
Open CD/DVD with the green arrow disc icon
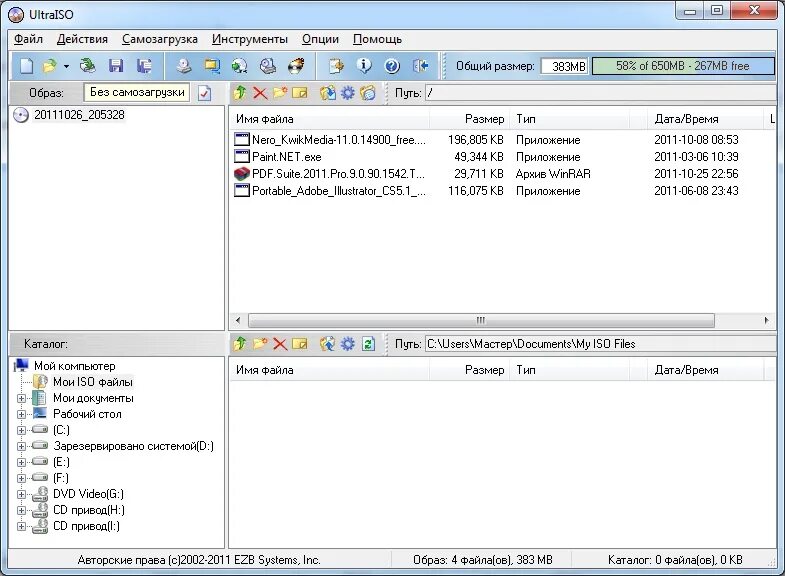pos(88,66)
